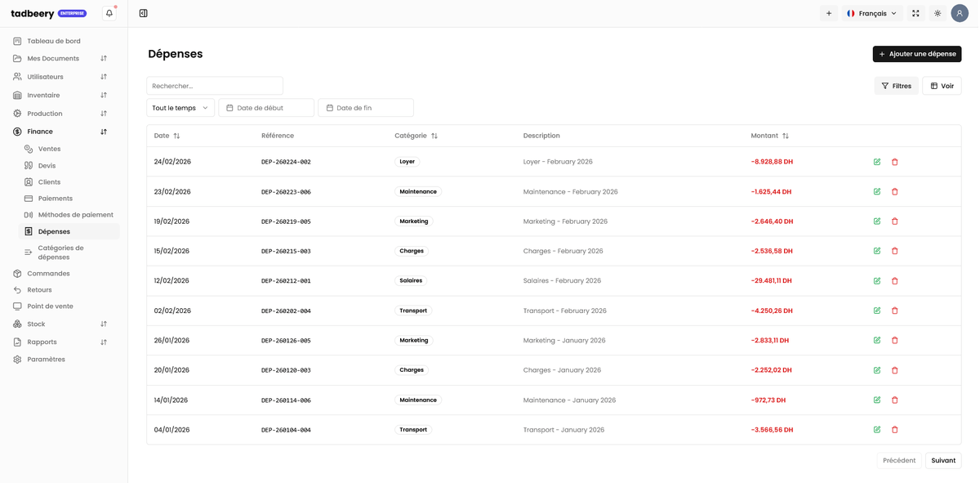Sort expenses by Montant

click(x=770, y=136)
